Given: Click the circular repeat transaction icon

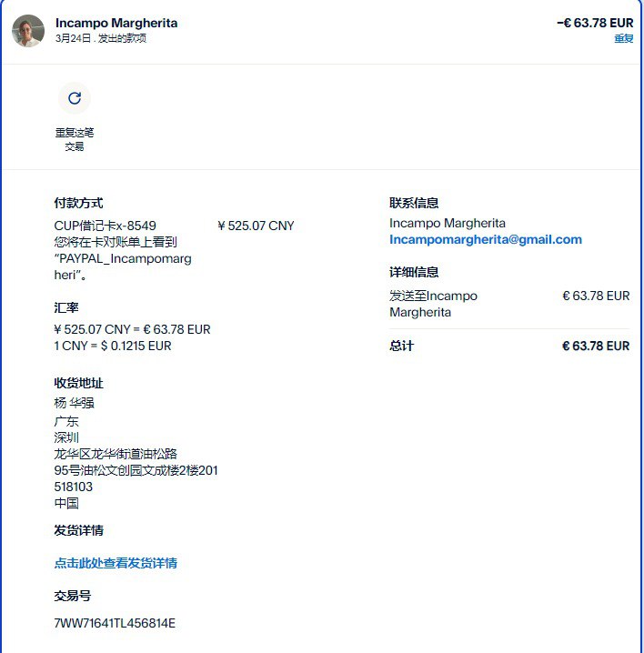Looking at the screenshot, I should (75, 98).
